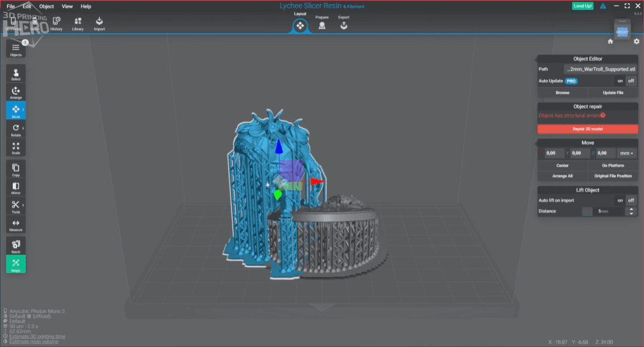Click the Anycubic Photon Mono 2 text
The width and height of the screenshot is (644, 347).
pos(37,311)
